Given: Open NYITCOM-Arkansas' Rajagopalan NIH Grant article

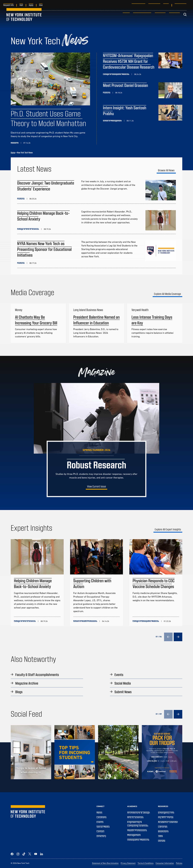Looking at the screenshot, I should pyautogui.click(x=128, y=61).
